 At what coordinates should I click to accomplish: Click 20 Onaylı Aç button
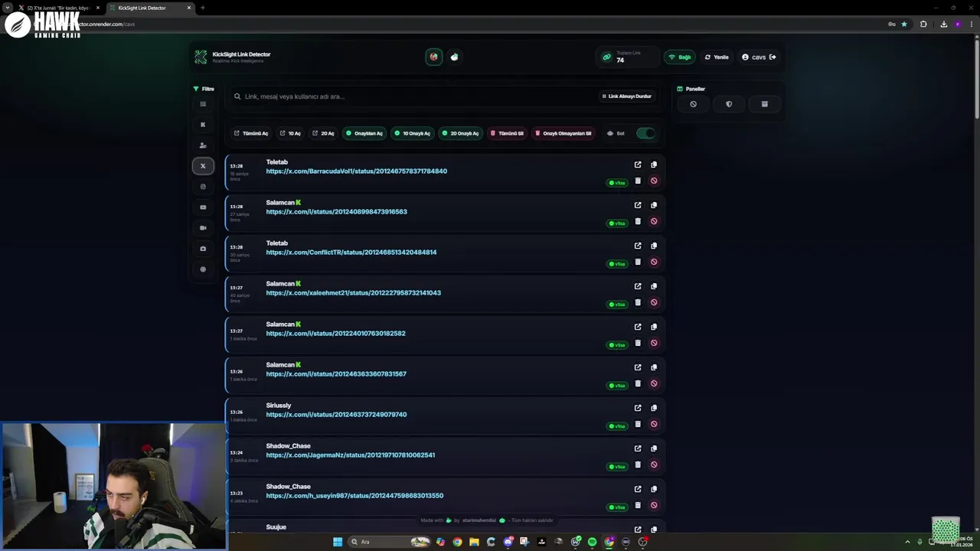pyautogui.click(x=460, y=133)
